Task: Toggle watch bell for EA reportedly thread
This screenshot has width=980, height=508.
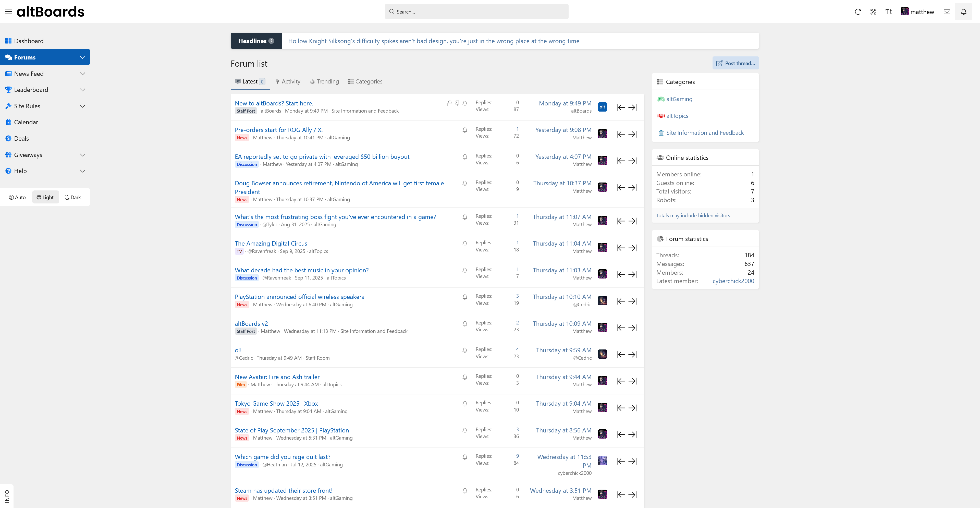Action: pos(464,157)
